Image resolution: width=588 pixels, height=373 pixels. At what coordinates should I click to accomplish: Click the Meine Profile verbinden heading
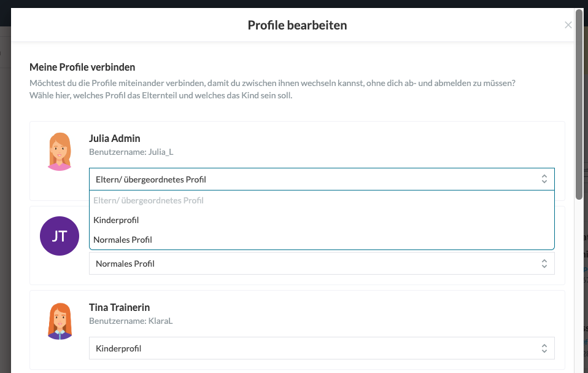[x=82, y=67]
